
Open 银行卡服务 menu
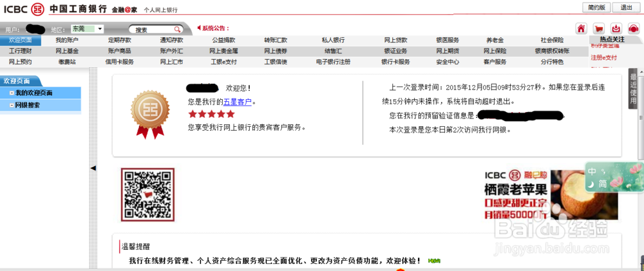(x=396, y=62)
